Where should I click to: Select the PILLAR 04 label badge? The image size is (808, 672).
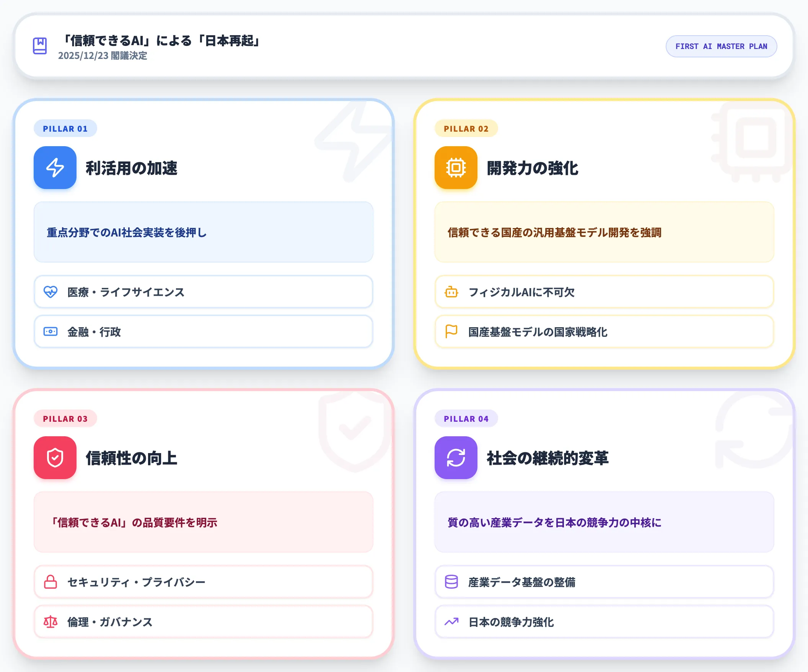[466, 419]
